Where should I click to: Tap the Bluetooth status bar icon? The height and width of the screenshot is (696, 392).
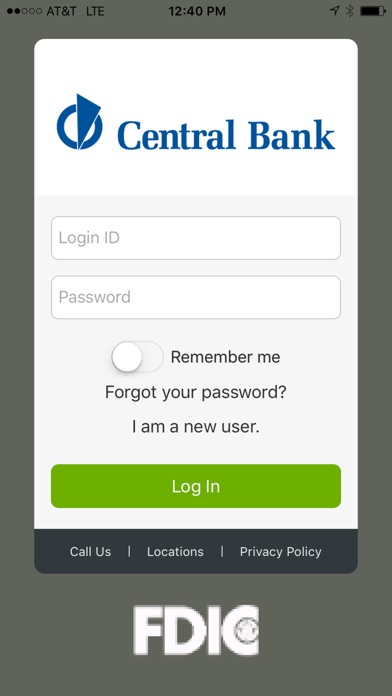pos(350,11)
